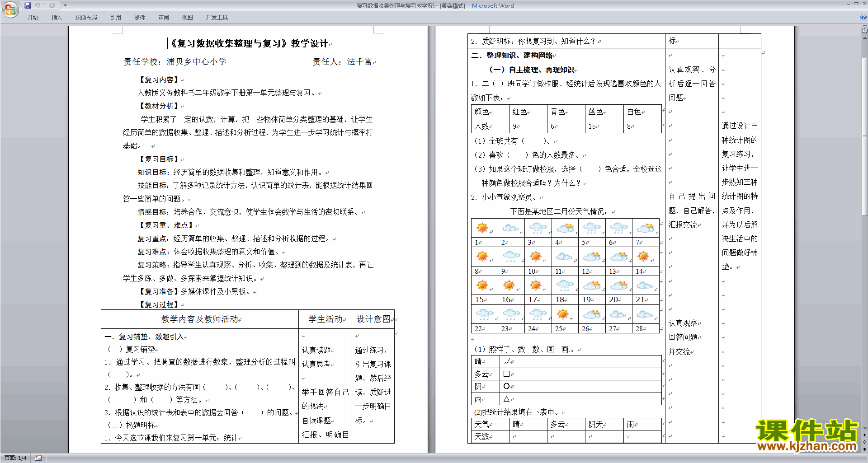The height and width of the screenshot is (463, 868).
Task: Select the sun weather image for day 14
Action: point(643,257)
